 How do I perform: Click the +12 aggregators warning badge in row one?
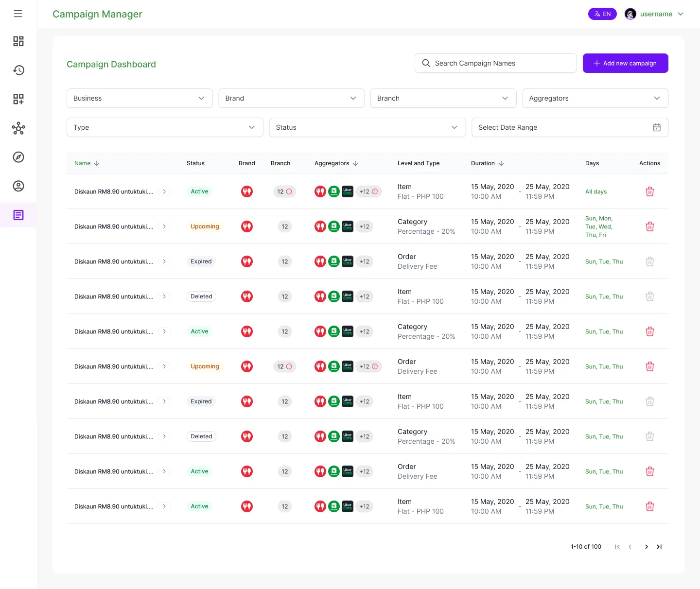(x=368, y=191)
